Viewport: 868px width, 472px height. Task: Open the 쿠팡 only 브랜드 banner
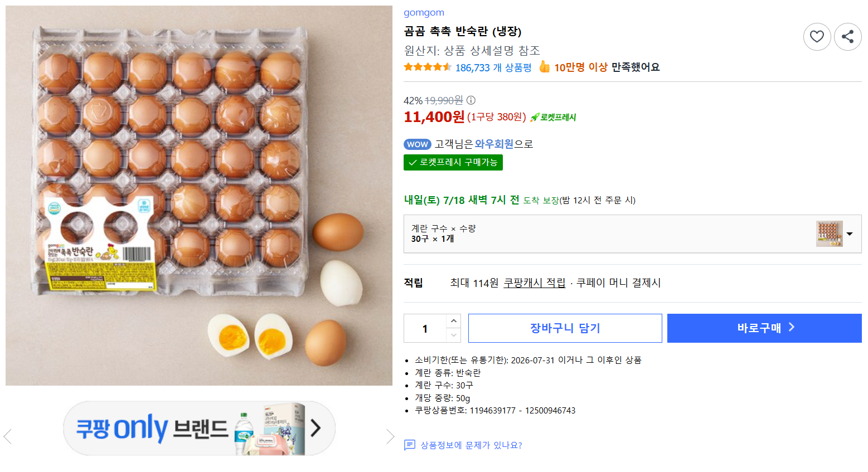(x=199, y=428)
